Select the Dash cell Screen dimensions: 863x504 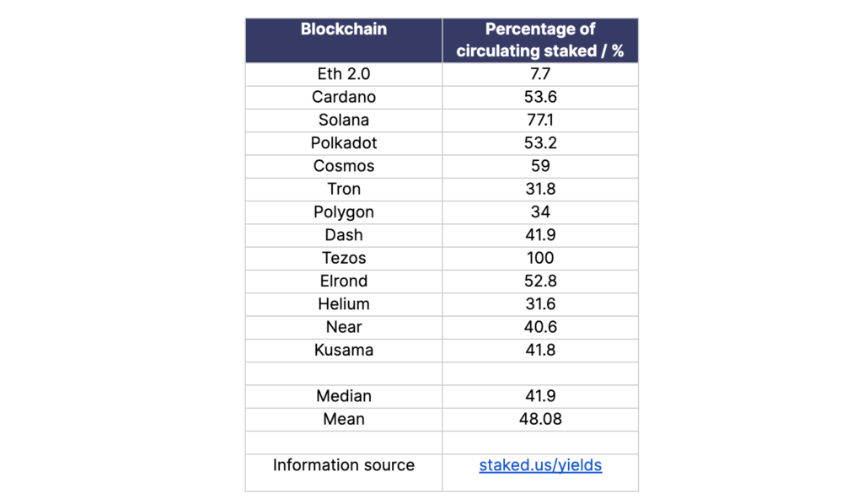[344, 235]
